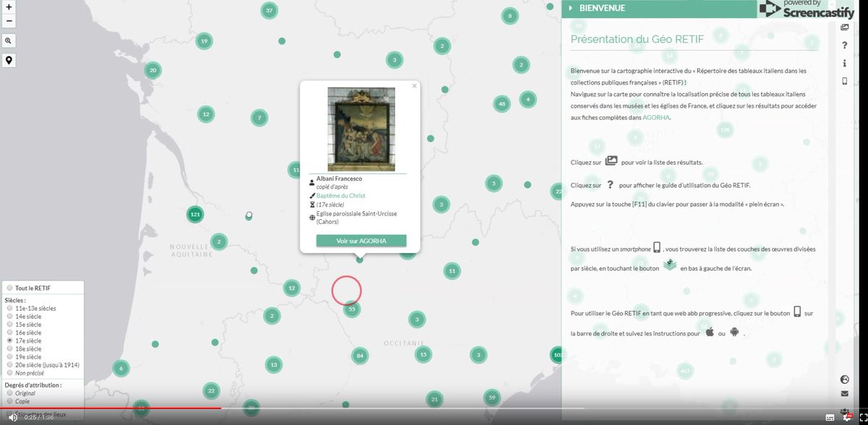The width and height of the screenshot is (868, 425).
Task: Mute the video with the speaker icon
Action: click(13, 417)
